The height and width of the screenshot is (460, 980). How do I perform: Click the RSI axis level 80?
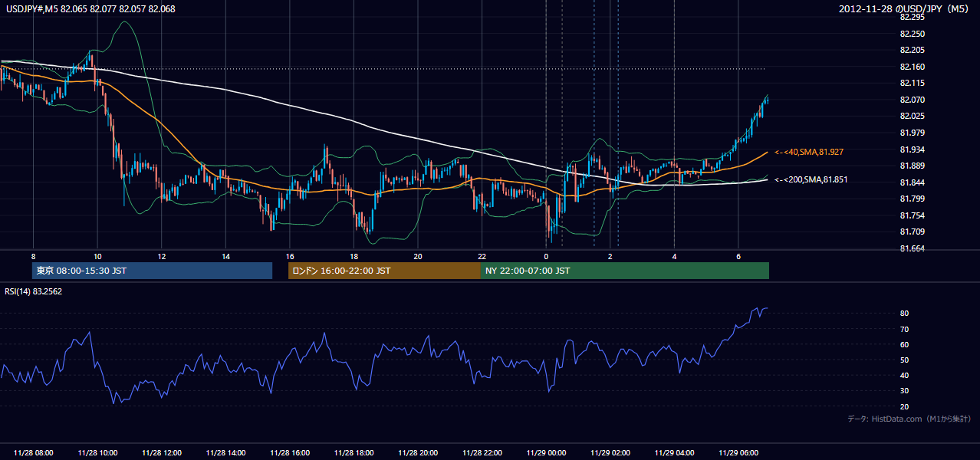coord(904,314)
